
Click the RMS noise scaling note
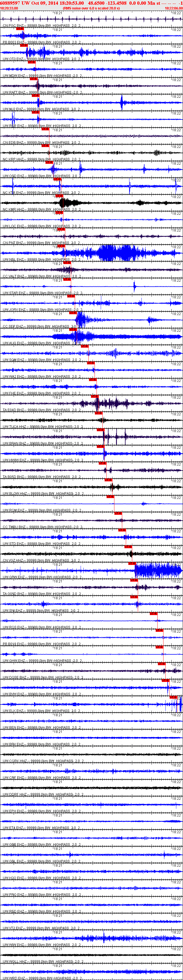[x=91, y=8]
